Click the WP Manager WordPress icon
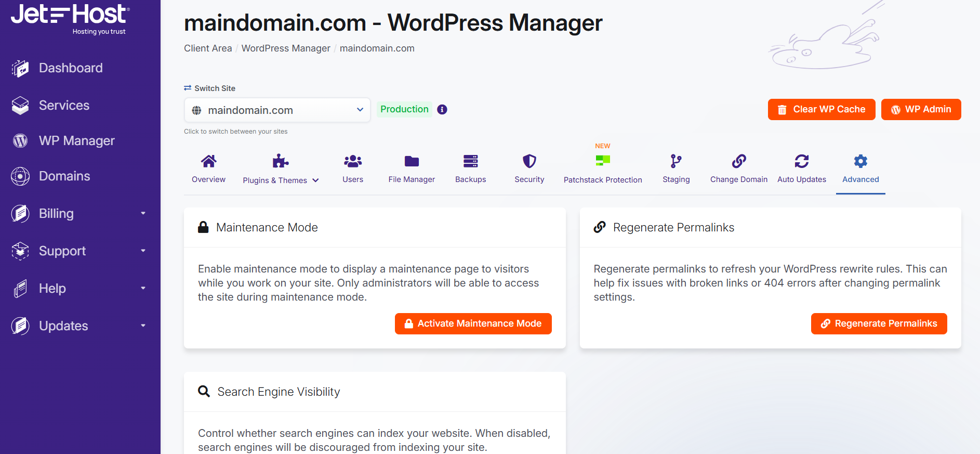The height and width of the screenshot is (454, 980). pyautogui.click(x=20, y=141)
